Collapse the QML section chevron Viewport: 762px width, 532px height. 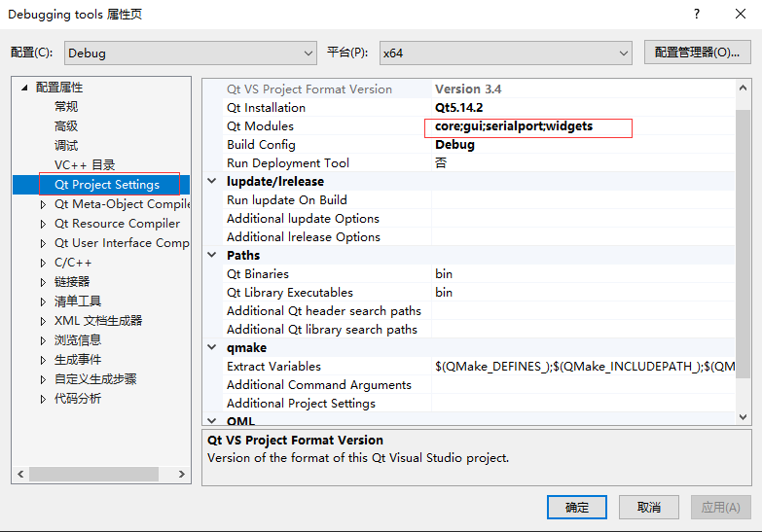[x=212, y=421]
